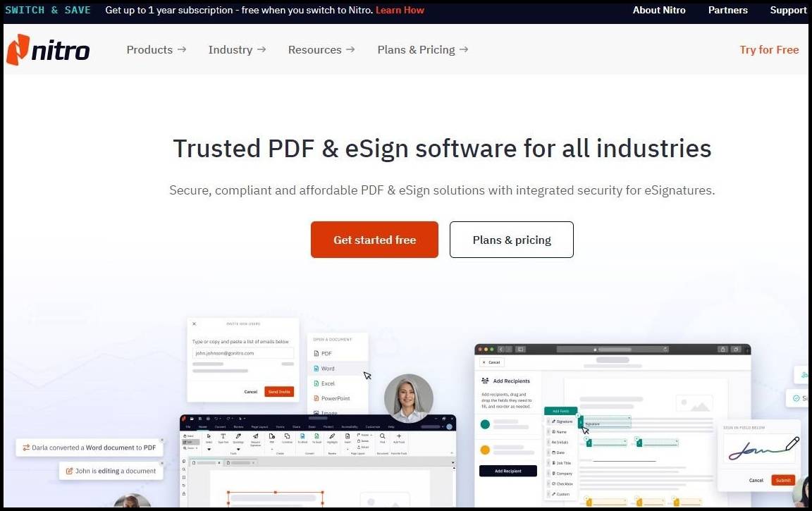Open the Learn How link
Viewport: 812px width, 511px height.
click(400, 10)
